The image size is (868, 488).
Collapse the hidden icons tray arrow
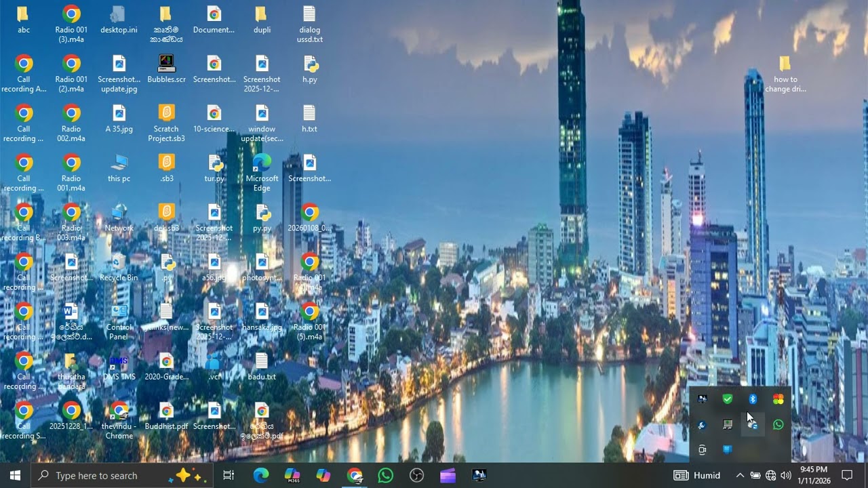740,476
